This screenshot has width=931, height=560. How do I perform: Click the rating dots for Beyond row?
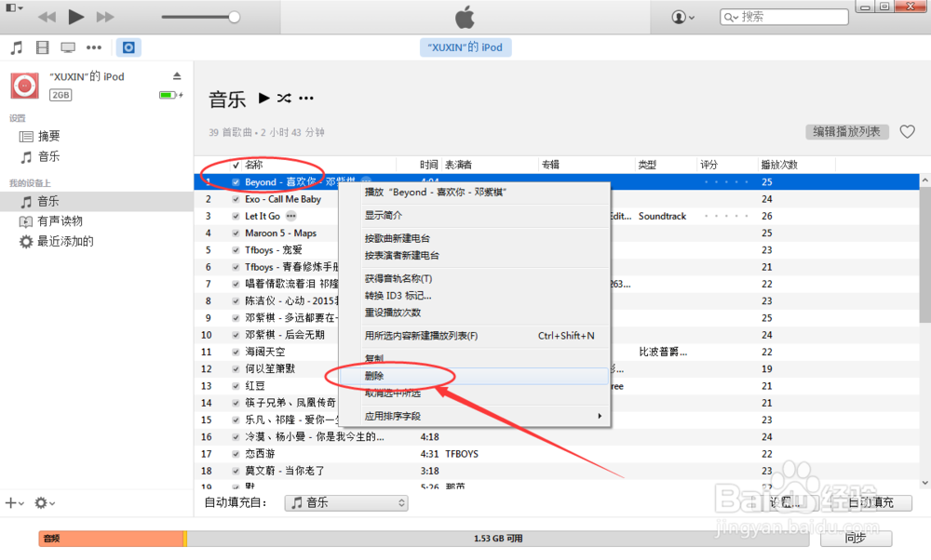click(725, 182)
